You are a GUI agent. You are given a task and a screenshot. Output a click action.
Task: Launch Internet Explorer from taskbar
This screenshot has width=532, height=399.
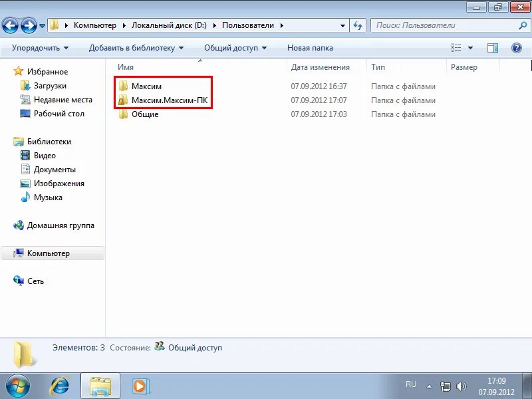(x=59, y=386)
